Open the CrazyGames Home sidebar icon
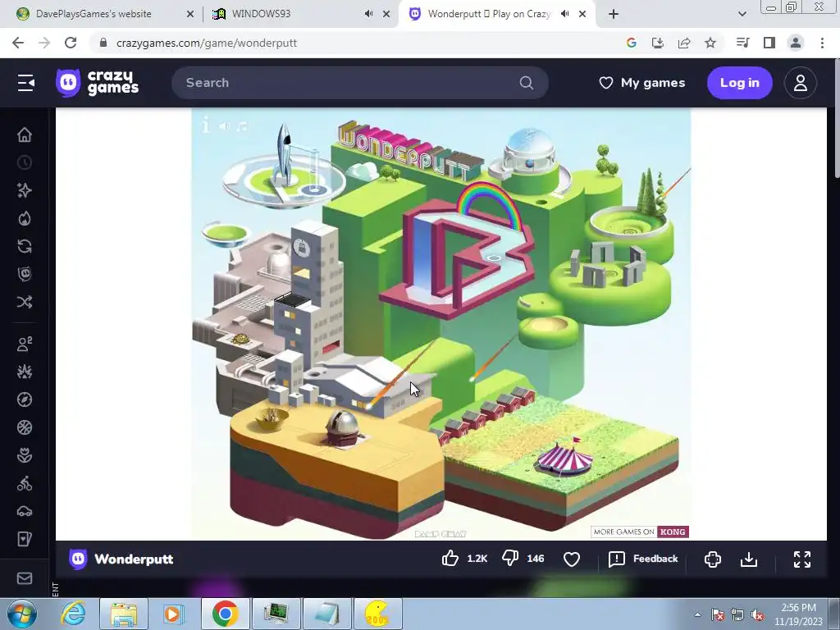Image resolution: width=840 pixels, height=630 pixels. click(x=25, y=135)
